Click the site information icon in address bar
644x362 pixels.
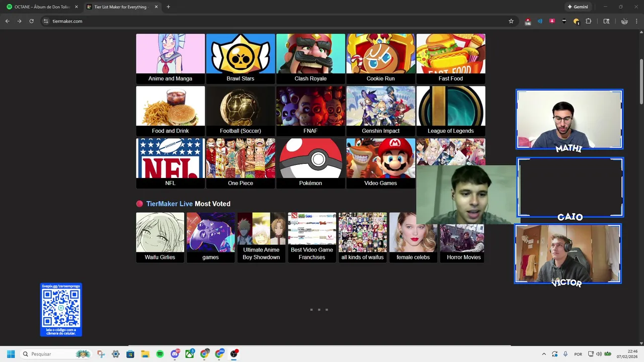[x=46, y=21]
